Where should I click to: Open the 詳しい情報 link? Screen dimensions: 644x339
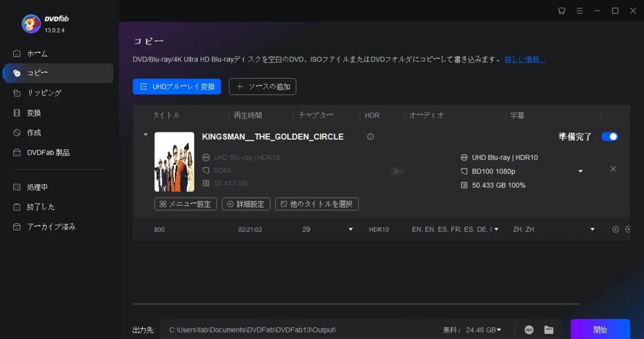pos(525,60)
